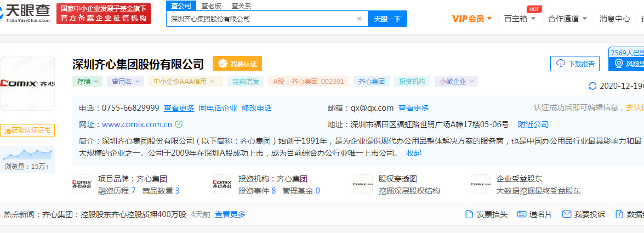Click the 发票抬头 document icon
This screenshot has width=644, height=233.
point(469,214)
